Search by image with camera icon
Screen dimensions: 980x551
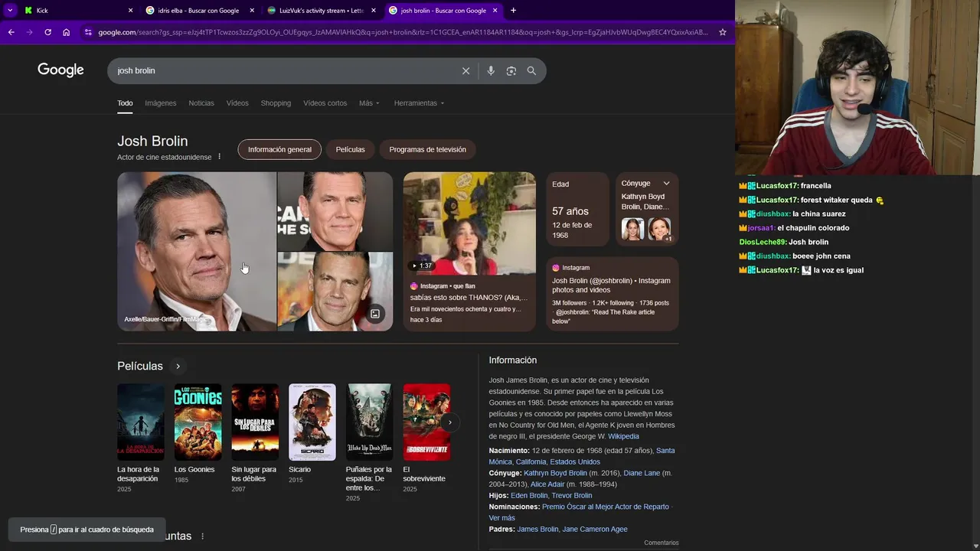click(x=511, y=70)
